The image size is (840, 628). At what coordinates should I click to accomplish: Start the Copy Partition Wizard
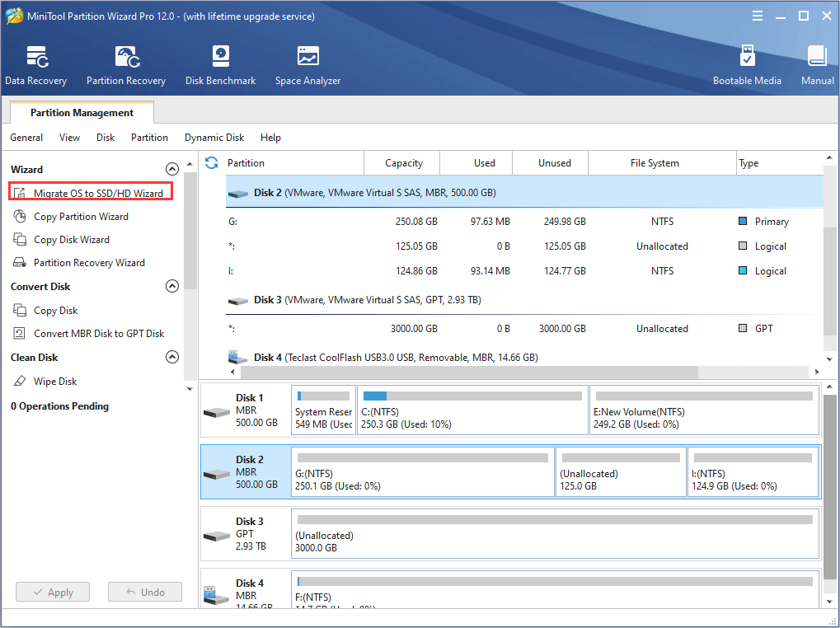(81, 216)
